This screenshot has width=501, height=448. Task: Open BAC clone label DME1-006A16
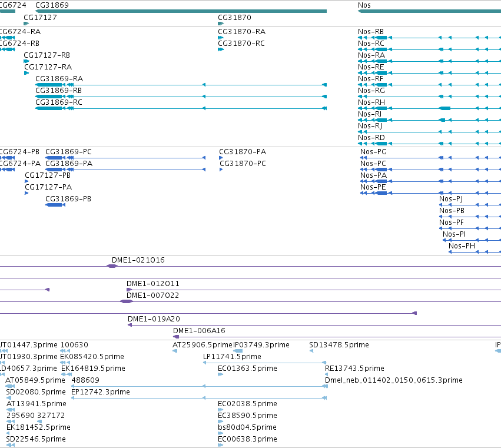pyautogui.click(x=199, y=331)
